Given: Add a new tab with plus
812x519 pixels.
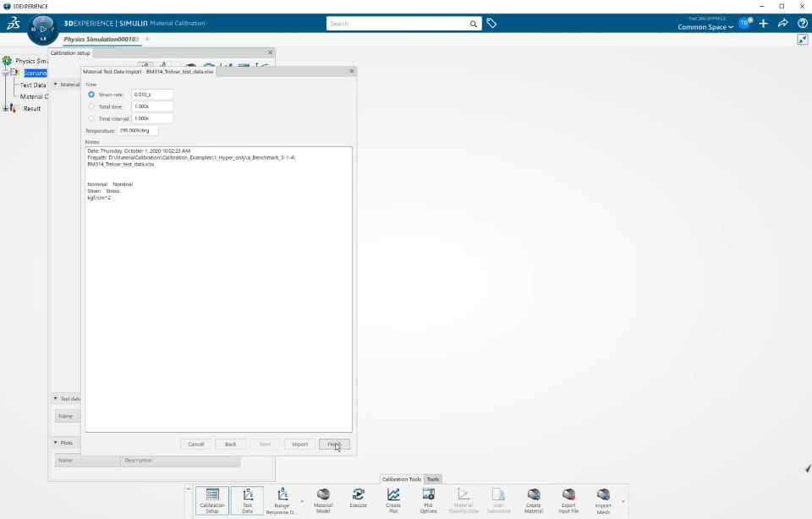Looking at the screenshot, I should (x=147, y=40).
